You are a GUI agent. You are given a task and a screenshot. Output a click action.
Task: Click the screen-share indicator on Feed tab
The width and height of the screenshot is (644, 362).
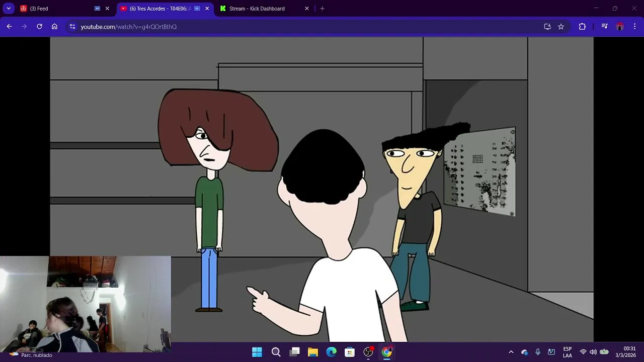(x=98, y=9)
